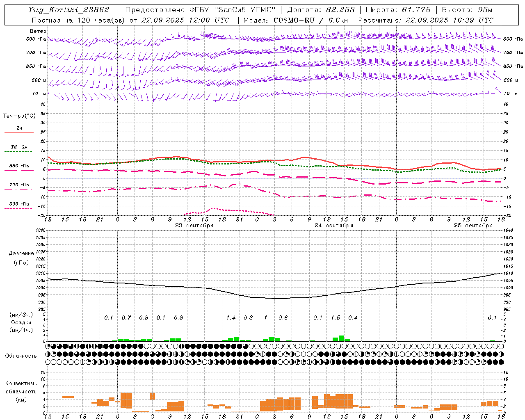This screenshot has height=420, width=525.
Task: Click the 25 сентября date label
Action: click(473, 225)
